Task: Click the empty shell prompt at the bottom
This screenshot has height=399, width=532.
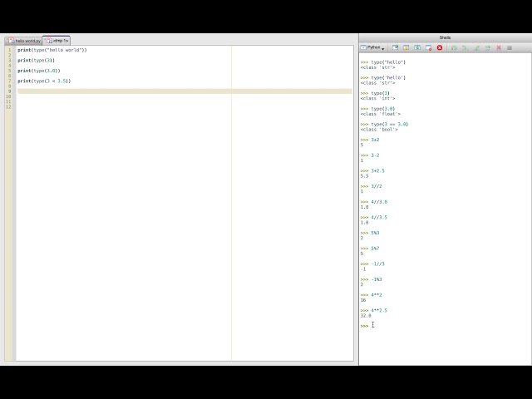Action: point(365,326)
